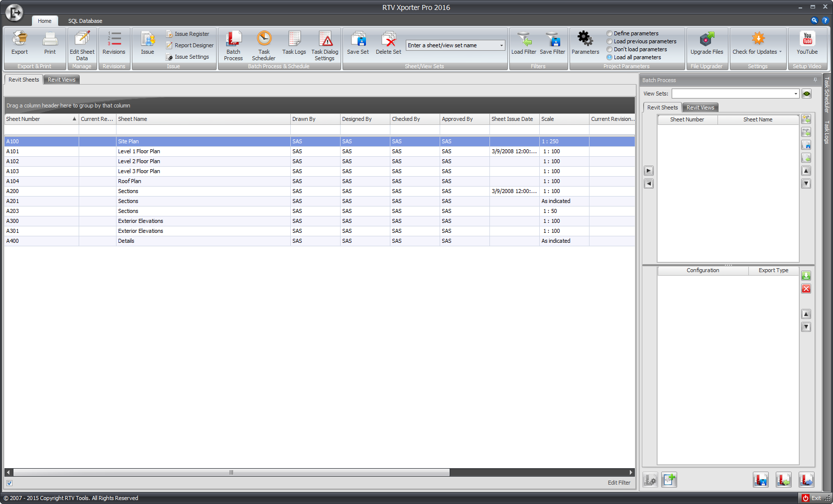Screen dimensions: 833x504
Task: Click the Edit Sheet Data icon
Action: [x=82, y=45]
